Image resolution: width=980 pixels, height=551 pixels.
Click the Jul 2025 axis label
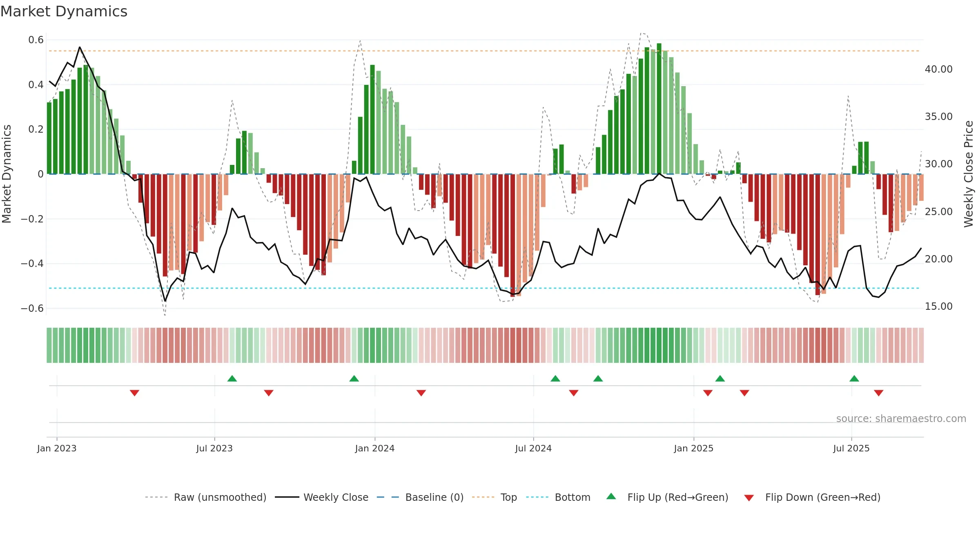(x=851, y=448)
